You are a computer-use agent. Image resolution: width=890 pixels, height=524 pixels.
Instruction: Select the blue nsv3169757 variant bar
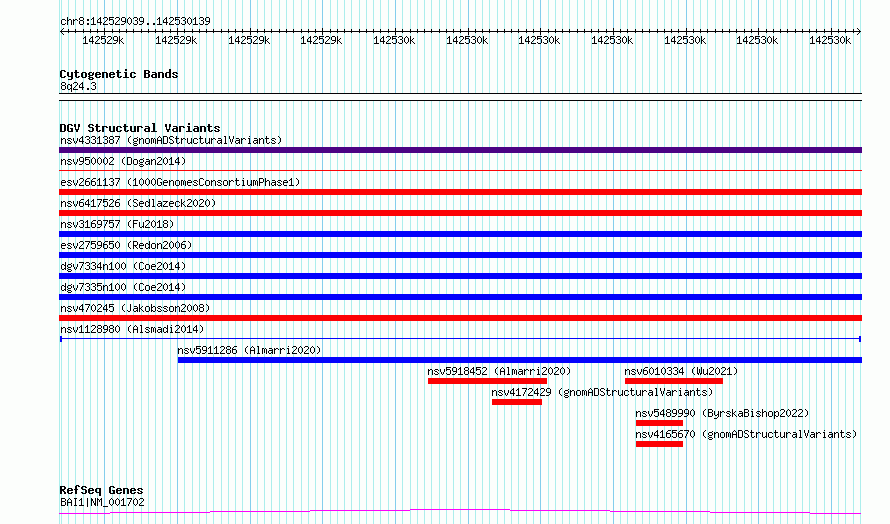tap(460, 234)
